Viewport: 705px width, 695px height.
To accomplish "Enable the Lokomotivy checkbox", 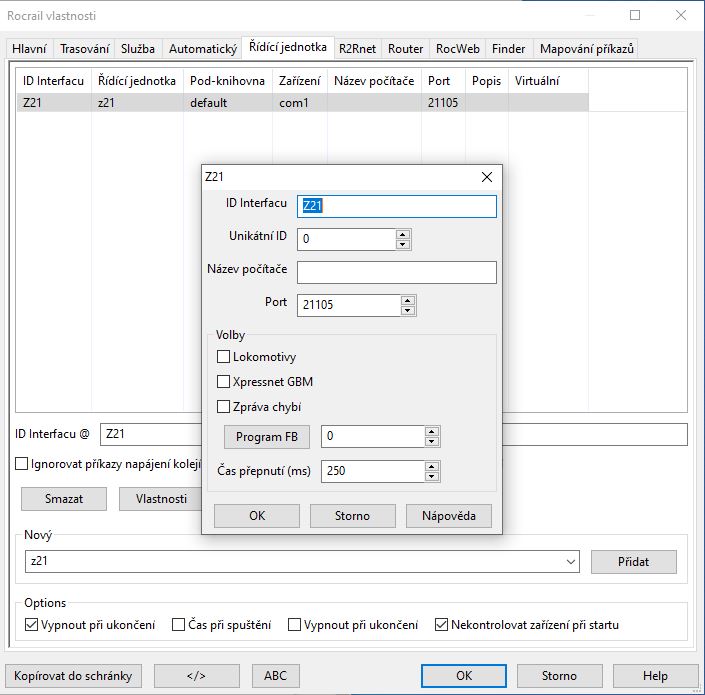I will click(224, 357).
